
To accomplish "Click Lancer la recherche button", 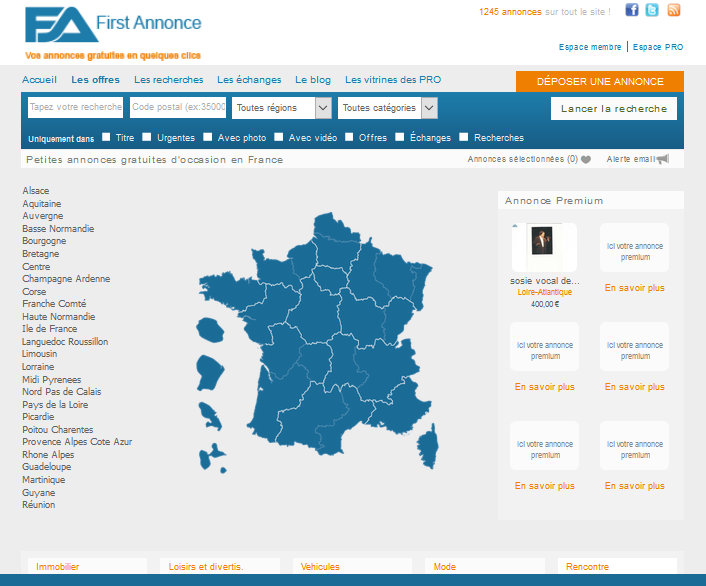I will pyautogui.click(x=613, y=108).
